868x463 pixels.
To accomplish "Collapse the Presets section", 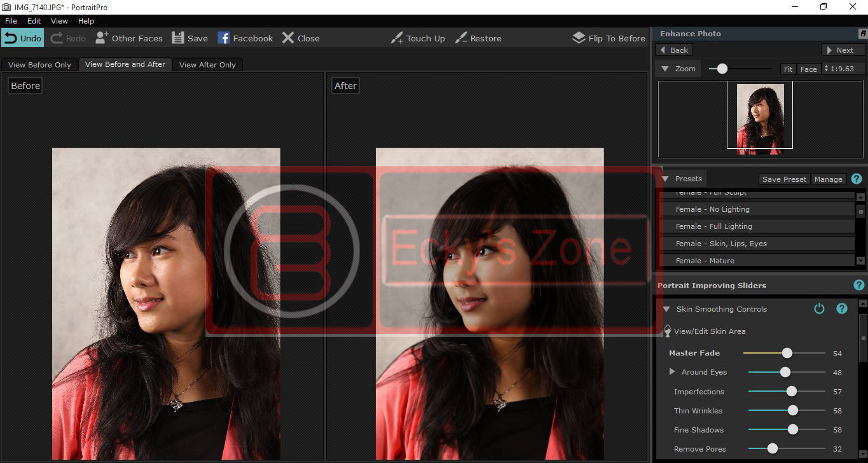I will coord(665,179).
